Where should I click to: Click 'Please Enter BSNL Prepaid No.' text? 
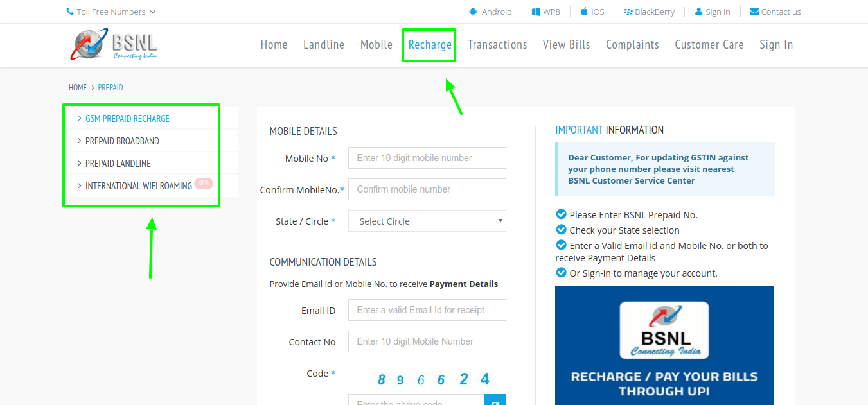pos(633,215)
